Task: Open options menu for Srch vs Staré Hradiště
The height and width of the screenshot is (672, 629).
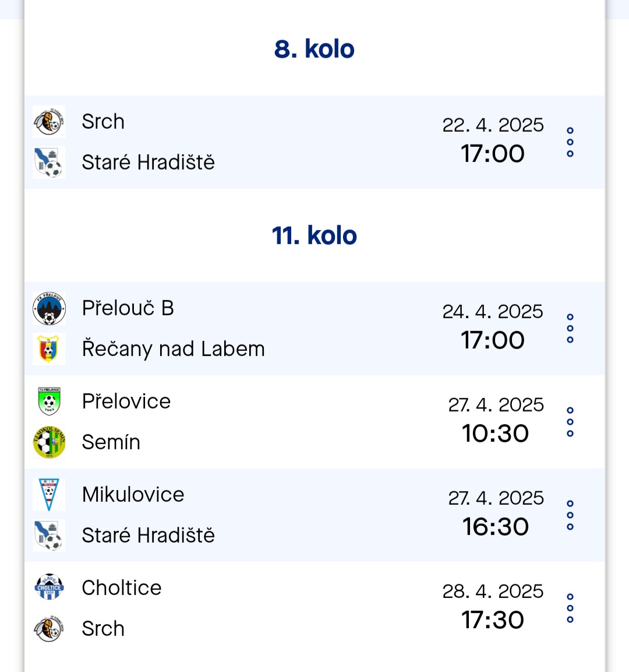Action: [x=570, y=142]
